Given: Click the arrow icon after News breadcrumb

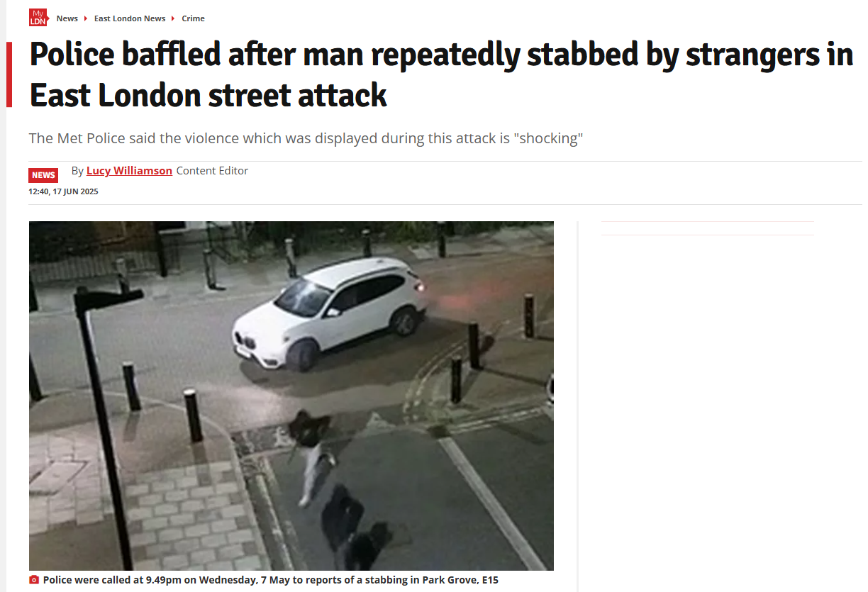Looking at the screenshot, I should (x=86, y=18).
